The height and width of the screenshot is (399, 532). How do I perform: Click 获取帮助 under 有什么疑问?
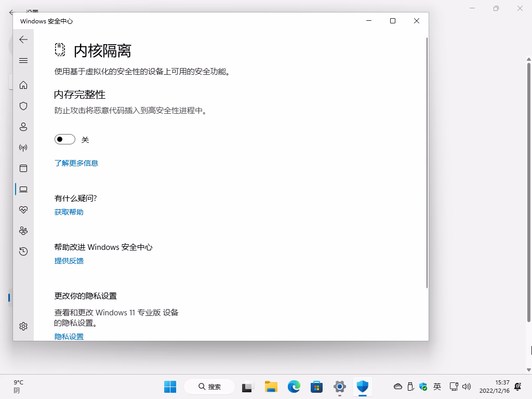tap(68, 211)
